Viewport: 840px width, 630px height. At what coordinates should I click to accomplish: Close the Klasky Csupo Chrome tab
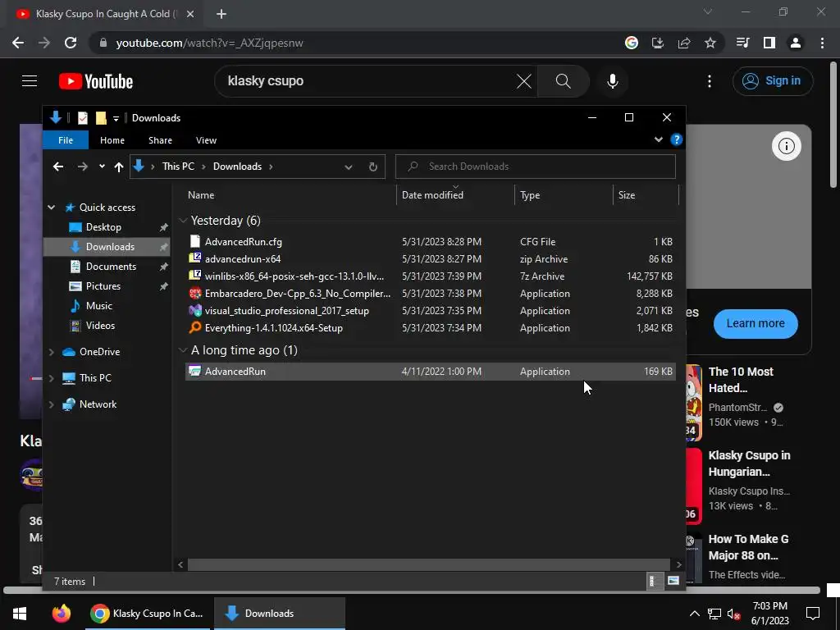coord(190,14)
